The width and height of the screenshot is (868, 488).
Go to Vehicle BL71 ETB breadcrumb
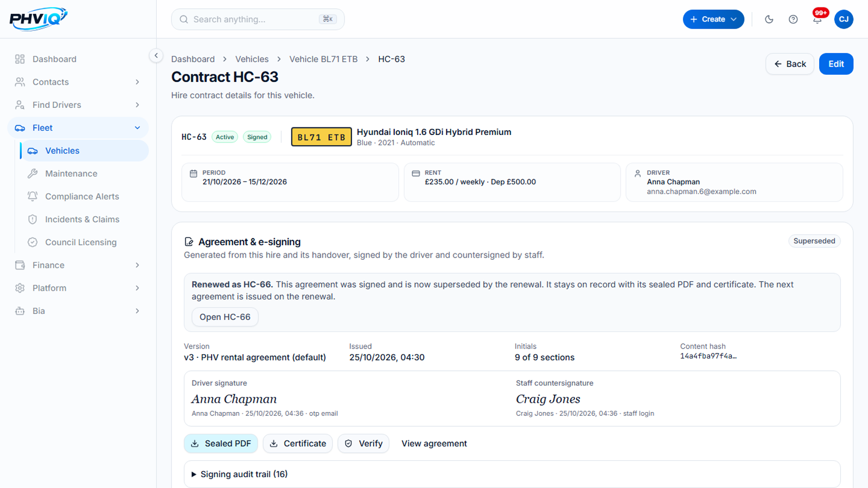pyautogui.click(x=323, y=59)
